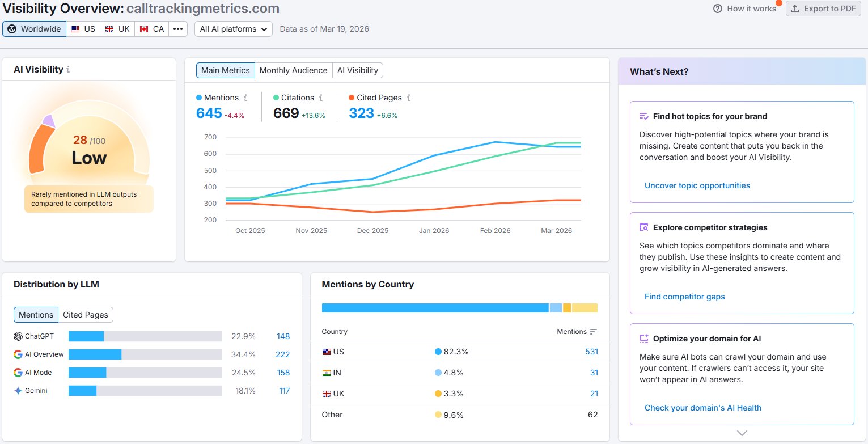
Task: Click the US mentions count 531
Action: click(x=591, y=352)
